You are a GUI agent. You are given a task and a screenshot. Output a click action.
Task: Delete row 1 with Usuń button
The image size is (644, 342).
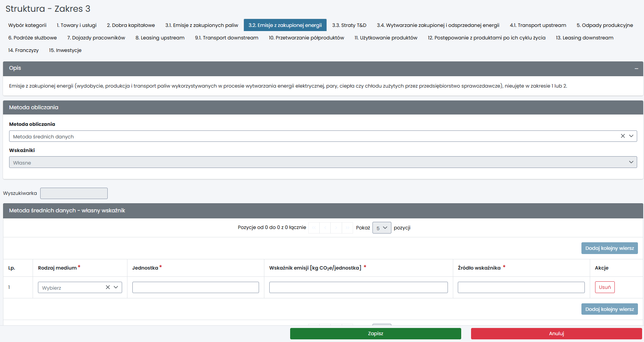[604, 287]
